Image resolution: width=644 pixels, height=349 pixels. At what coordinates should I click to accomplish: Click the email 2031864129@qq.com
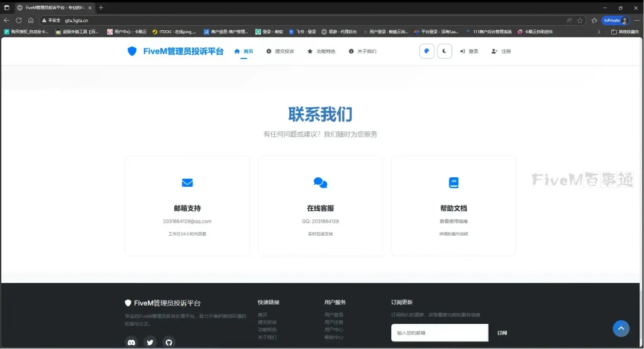click(x=187, y=221)
